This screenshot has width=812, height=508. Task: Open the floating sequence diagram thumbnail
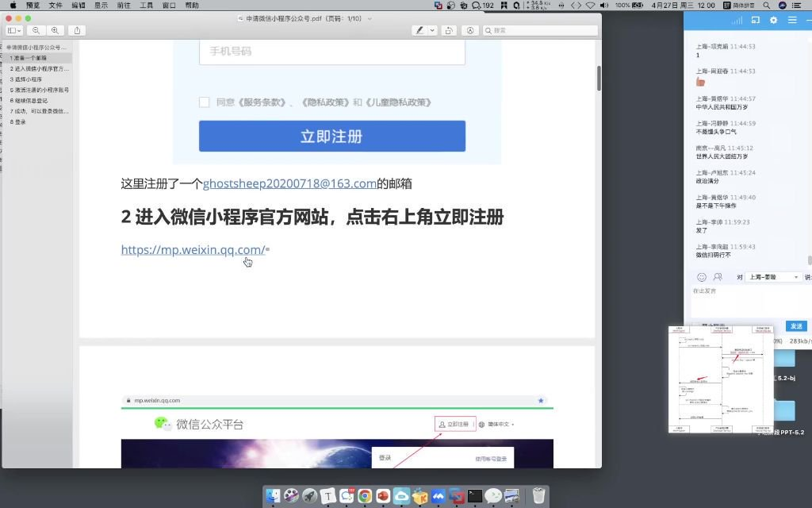pyautogui.click(x=721, y=379)
